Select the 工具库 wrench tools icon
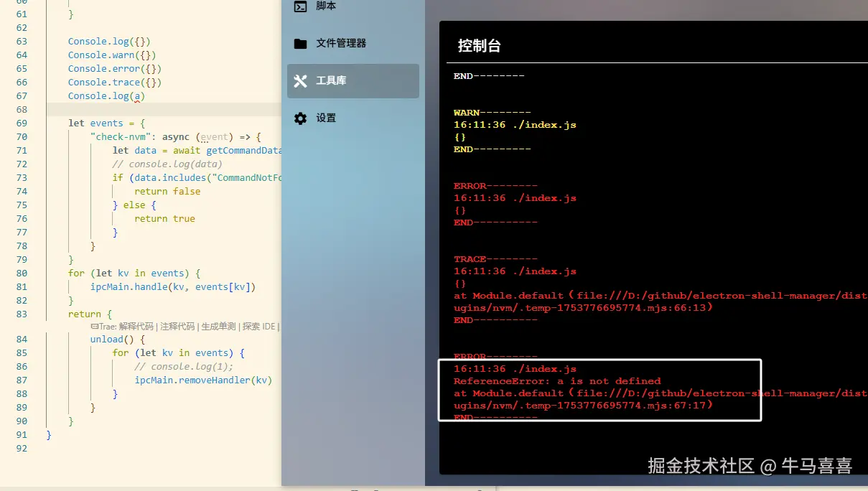 (300, 81)
